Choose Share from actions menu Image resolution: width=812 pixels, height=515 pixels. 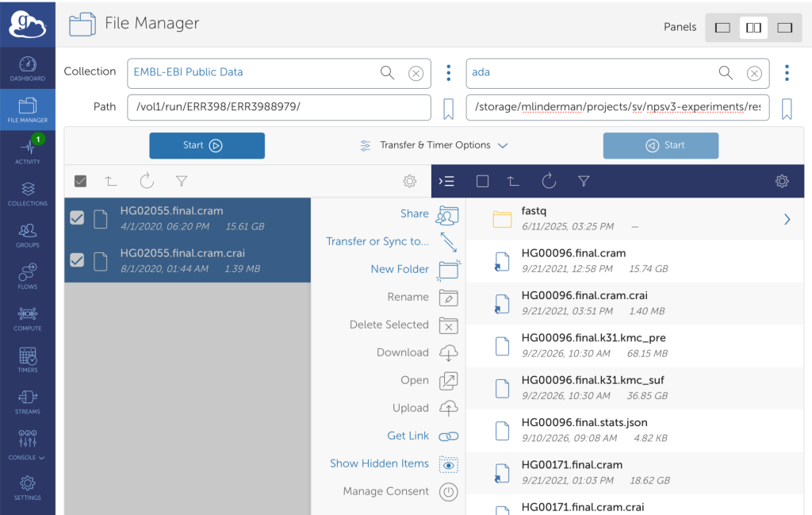pyautogui.click(x=429, y=214)
